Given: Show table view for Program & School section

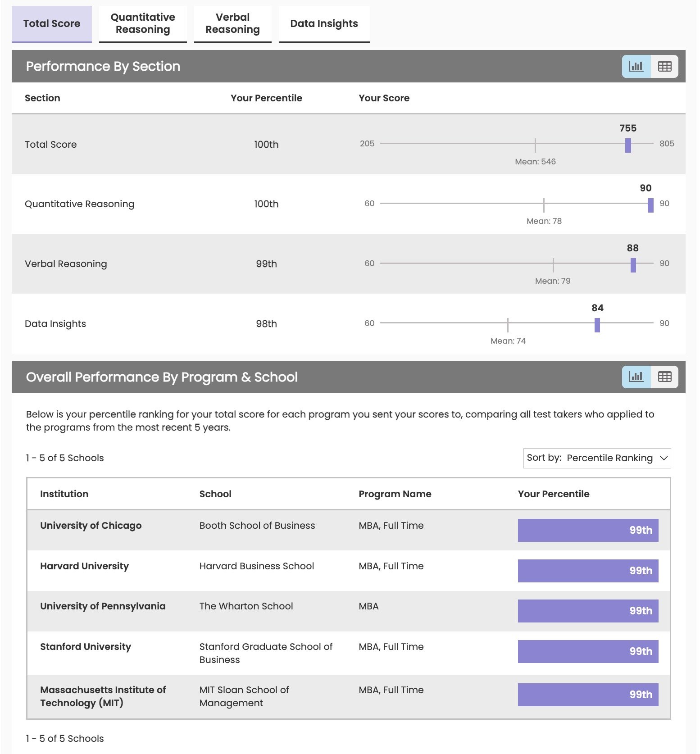Looking at the screenshot, I should 664,377.
